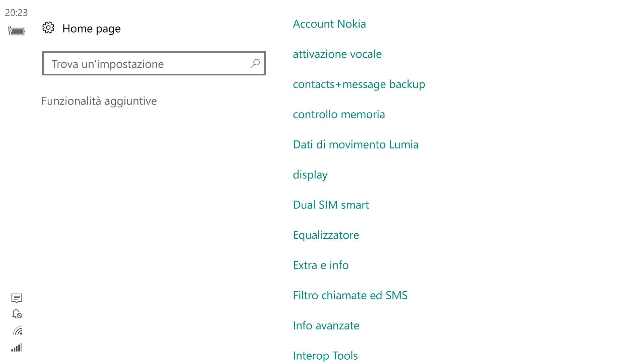Click the 20:23 clock display
This screenshot has height=362, width=644.
[16, 13]
